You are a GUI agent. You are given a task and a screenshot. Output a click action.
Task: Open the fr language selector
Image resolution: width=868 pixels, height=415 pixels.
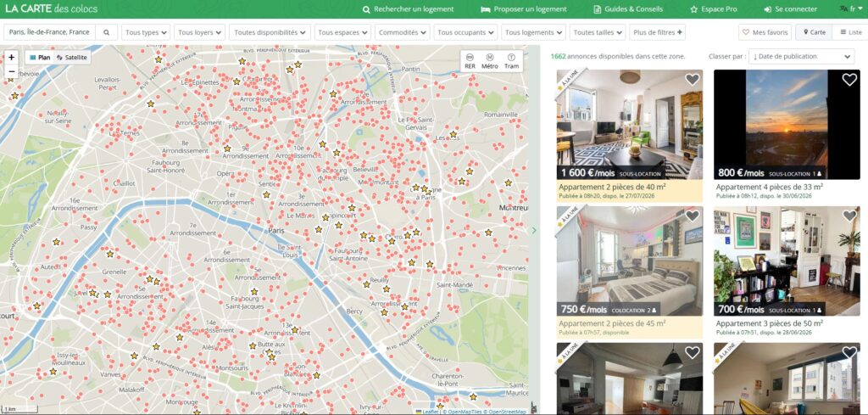tap(851, 8)
